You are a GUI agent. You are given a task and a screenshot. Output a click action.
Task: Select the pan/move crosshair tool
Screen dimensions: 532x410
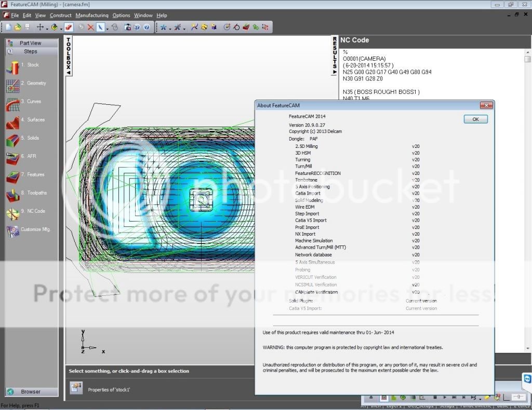point(40,27)
